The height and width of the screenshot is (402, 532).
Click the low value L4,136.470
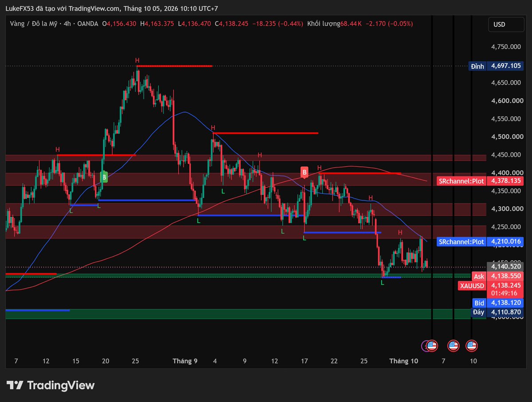(195, 23)
